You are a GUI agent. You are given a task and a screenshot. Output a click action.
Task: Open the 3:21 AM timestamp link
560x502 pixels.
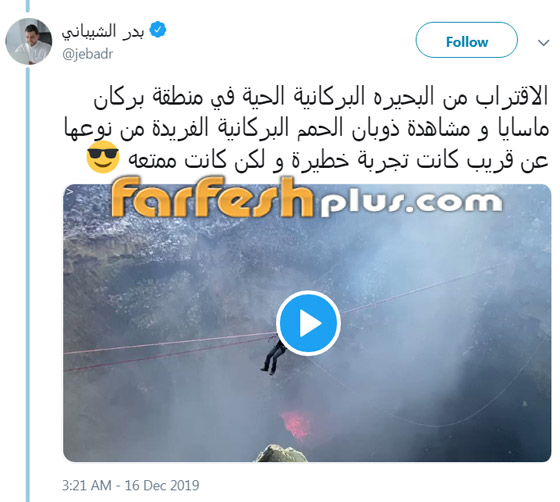[x=86, y=486]
